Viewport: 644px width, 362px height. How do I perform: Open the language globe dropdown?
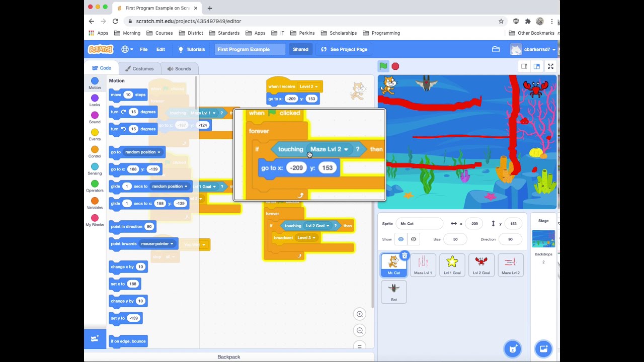pos(127,49)
